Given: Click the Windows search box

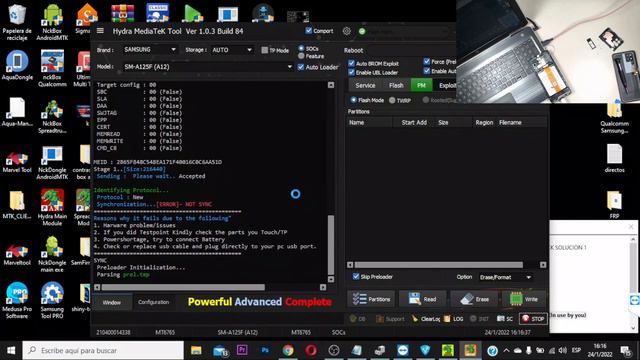Looking at the screenshot, I should pyautogui.click(x=103, y=350).
